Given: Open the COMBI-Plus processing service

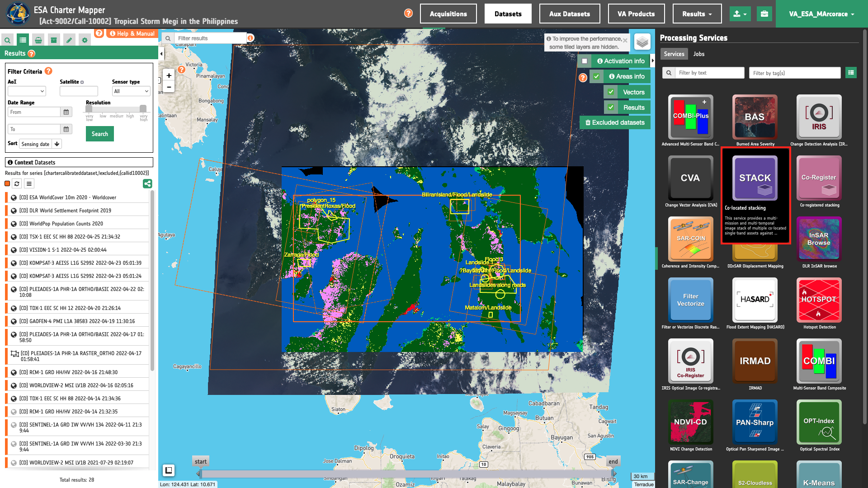Looking at the screenshot, I should (690, 117).
